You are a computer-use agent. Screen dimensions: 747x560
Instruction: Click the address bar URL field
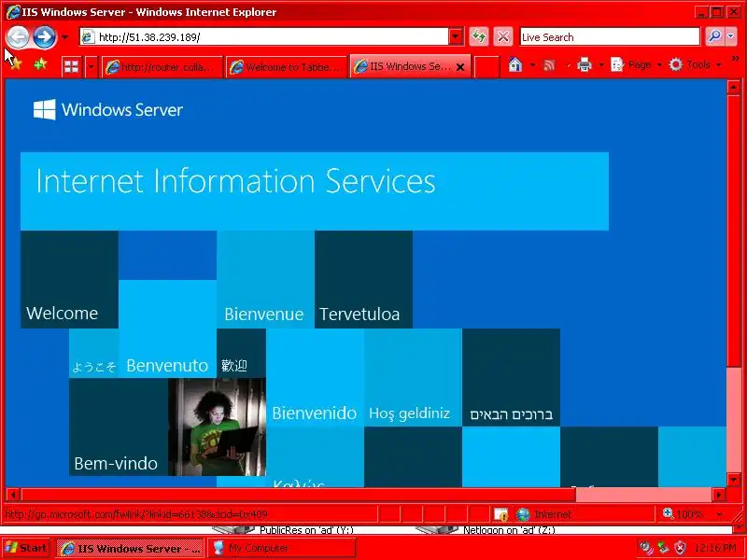tap(264, 36)
